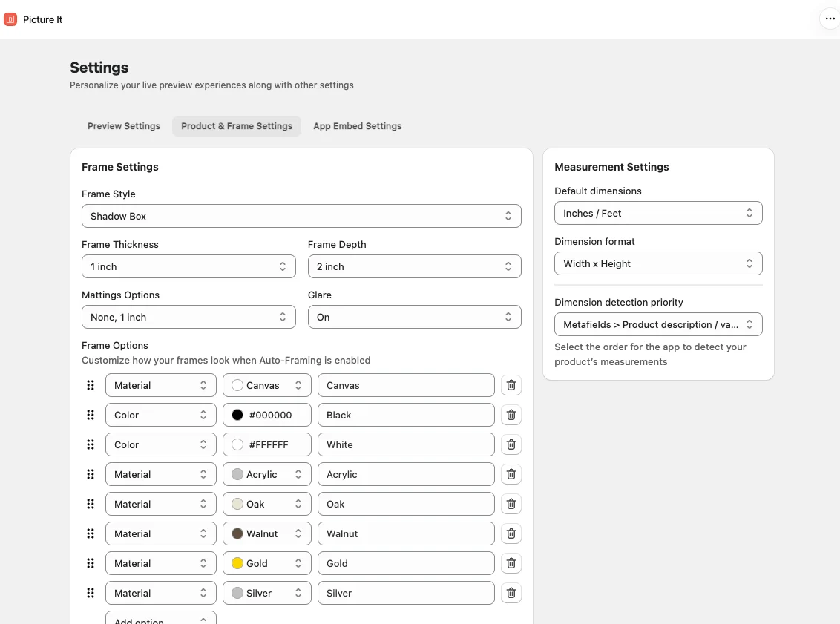The width and height of the screenshot is (840, 624).
Task: Delete the Oak frame option
Action: click(x=511, y=504)
